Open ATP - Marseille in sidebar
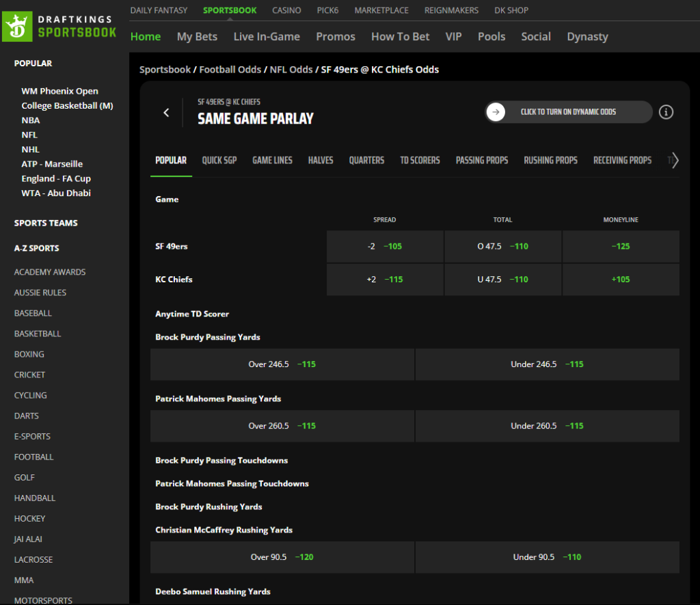The height and width of the screenshot is (605, 700). (x=52, y=164)
